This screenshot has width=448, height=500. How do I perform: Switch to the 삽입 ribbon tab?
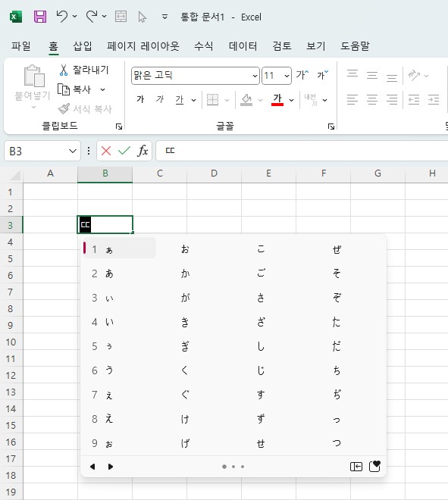coord(83,46)
